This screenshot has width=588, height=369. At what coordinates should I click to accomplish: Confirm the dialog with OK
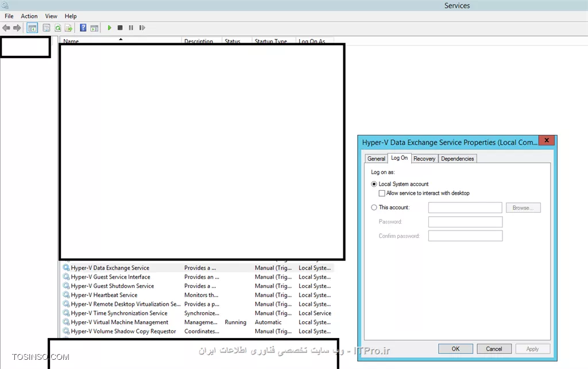(x=455, y=349)
